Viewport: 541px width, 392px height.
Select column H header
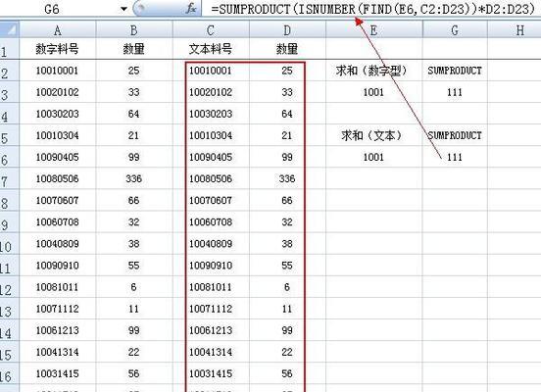tap(515, 30)
